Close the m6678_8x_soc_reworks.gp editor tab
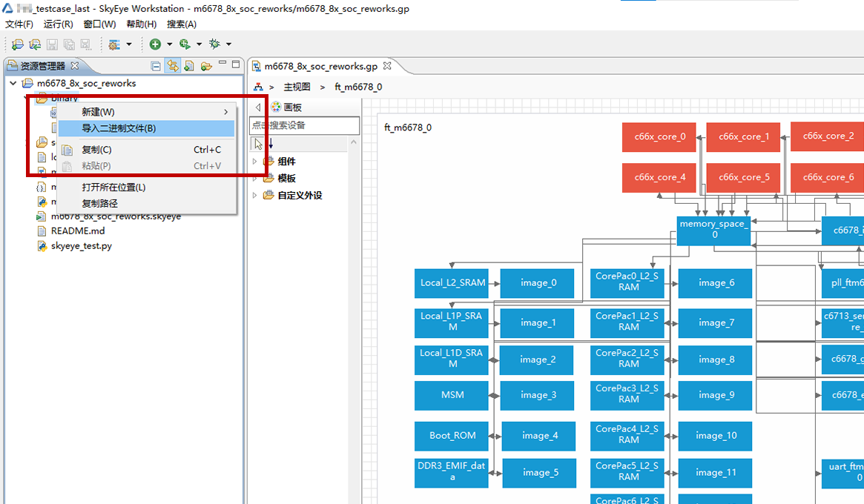The image size is (864, 504). point(387,65)
